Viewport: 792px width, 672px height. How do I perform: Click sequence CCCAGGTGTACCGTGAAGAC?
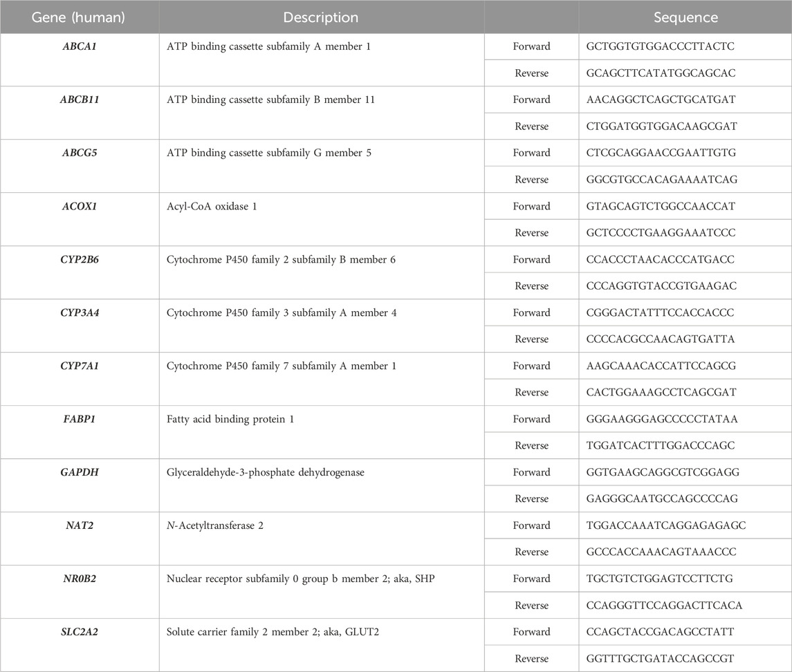(x=662, y=286)
